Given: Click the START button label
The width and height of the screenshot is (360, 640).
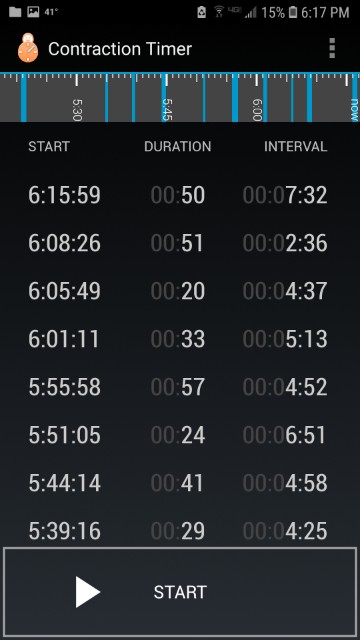Looking at the screenshot, I should click(180, 592).
